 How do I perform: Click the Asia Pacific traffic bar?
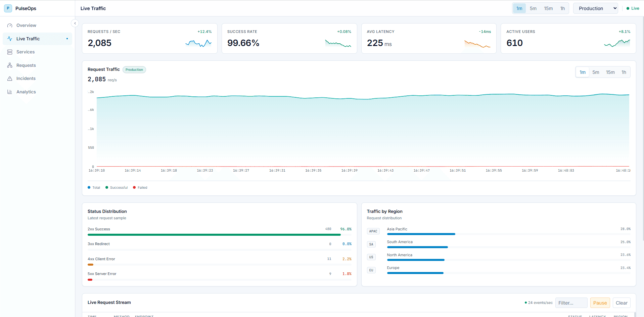(509, 234)
